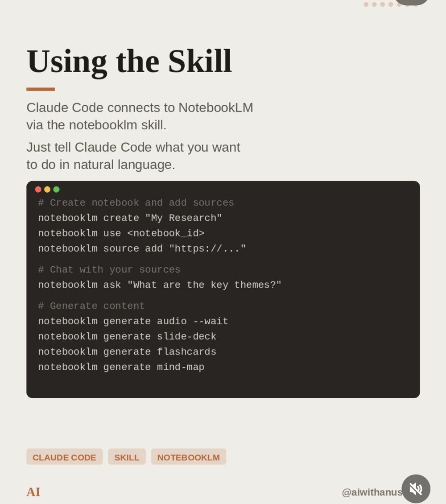Click the NOTEBOOKLM tag
The width and height of the screenshot is (446, 504).
pyautogui.click(x=188, y=457)
